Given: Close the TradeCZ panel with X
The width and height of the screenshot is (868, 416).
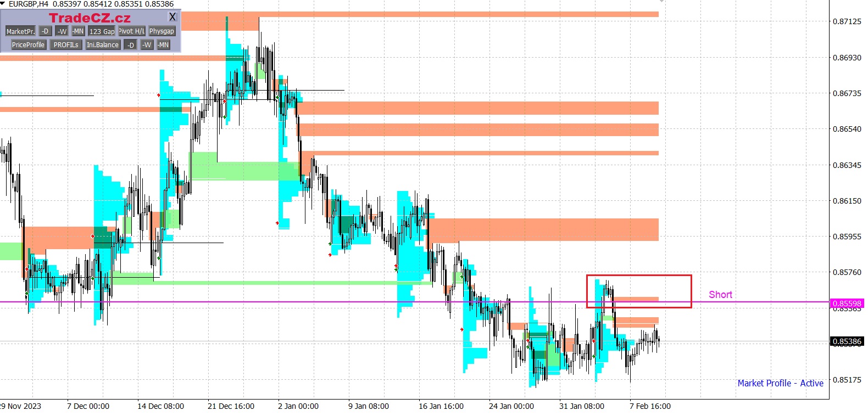Looking at the screenshot, I should (173, 17).
